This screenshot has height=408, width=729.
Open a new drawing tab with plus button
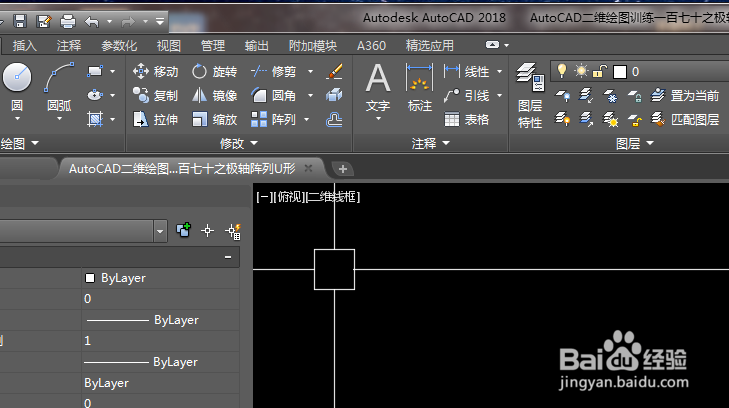click(343, 169)
